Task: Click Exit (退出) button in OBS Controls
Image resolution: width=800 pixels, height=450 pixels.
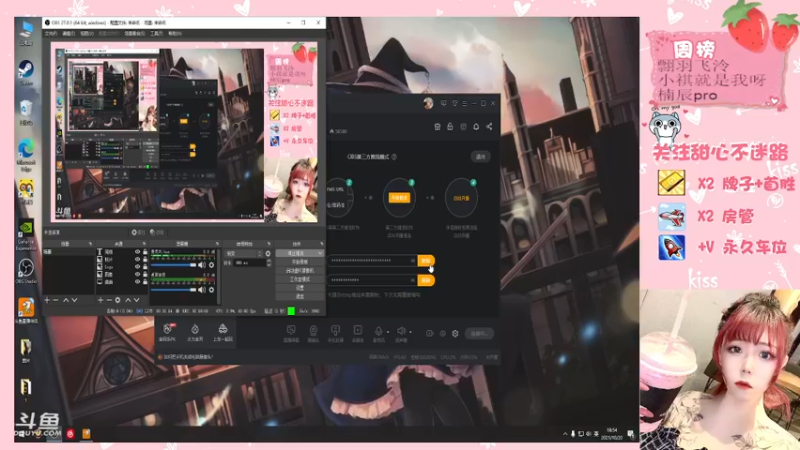Action: [x=300, y=296]
